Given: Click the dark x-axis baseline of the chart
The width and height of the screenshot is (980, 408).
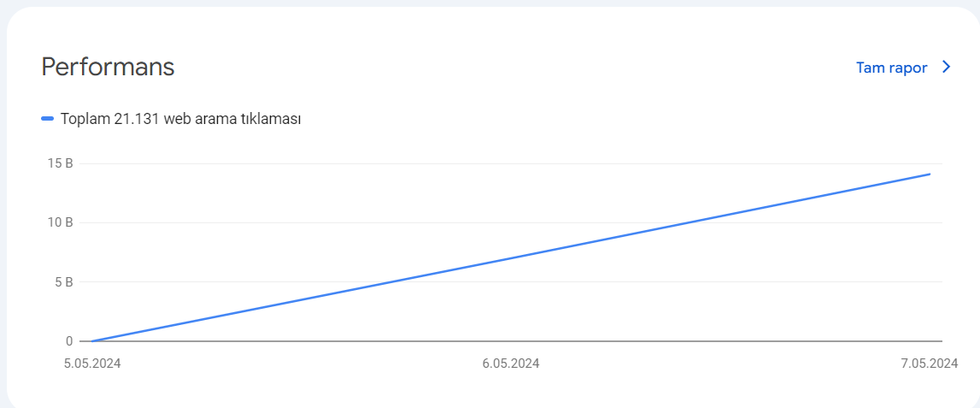Looking at the screenshot, I should click(511, 341).
